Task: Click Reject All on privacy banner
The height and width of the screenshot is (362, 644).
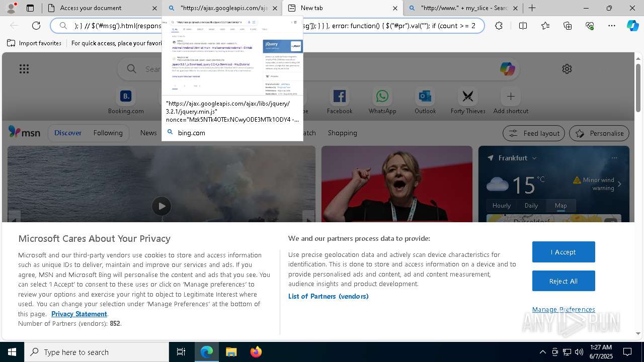Action: pyautogui.click(x=563, y=281)
